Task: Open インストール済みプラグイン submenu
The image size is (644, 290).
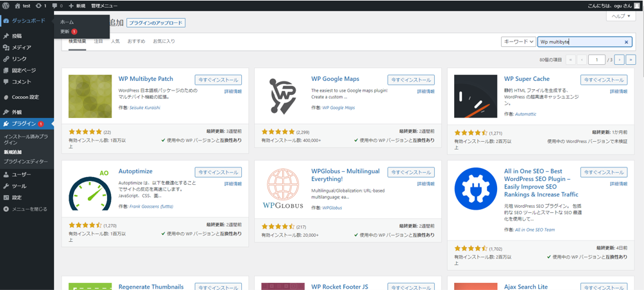Action: [x=26, y=139]
